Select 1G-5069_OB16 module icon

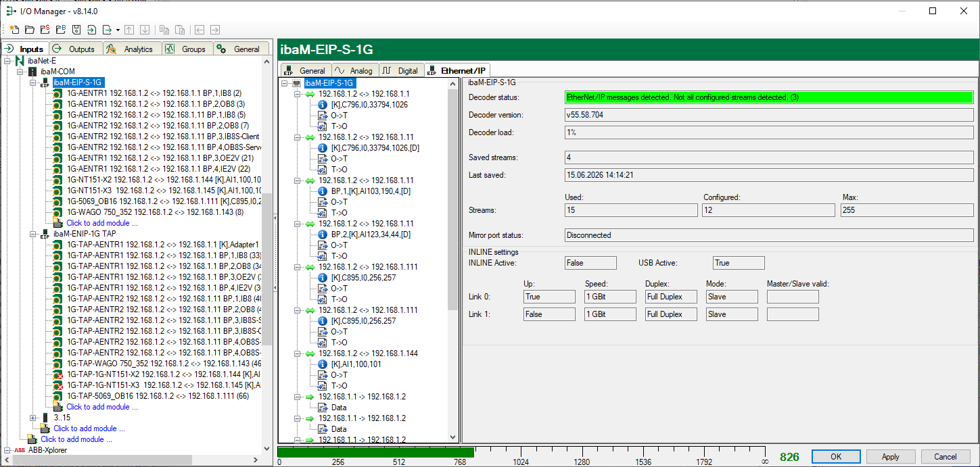[58, 201]
